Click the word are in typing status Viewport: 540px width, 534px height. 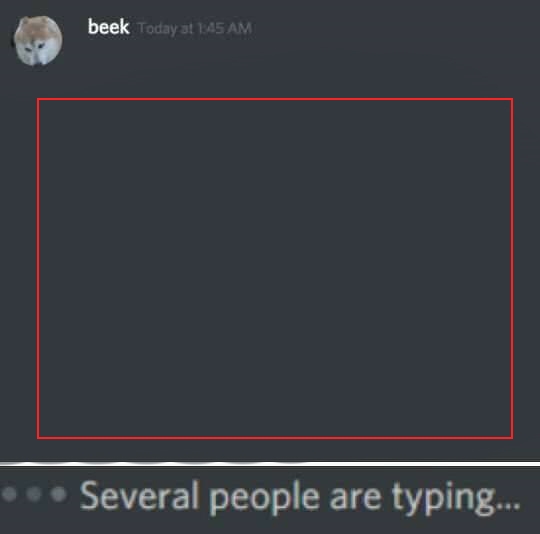(x=355, y=498)
